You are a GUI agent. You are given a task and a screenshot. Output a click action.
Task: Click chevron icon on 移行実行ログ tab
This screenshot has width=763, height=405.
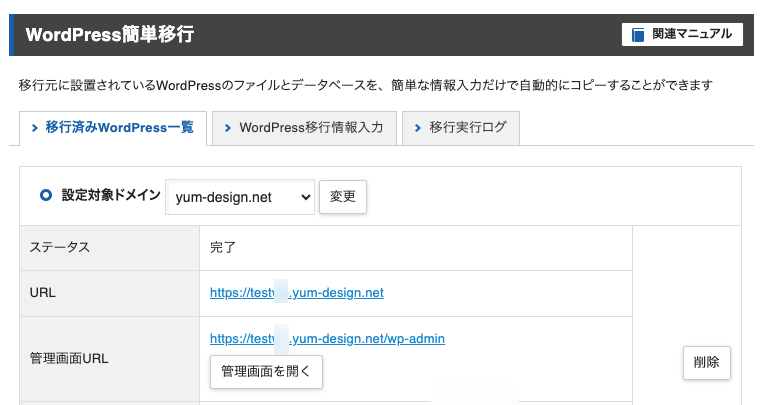click(x=418, y=128)
